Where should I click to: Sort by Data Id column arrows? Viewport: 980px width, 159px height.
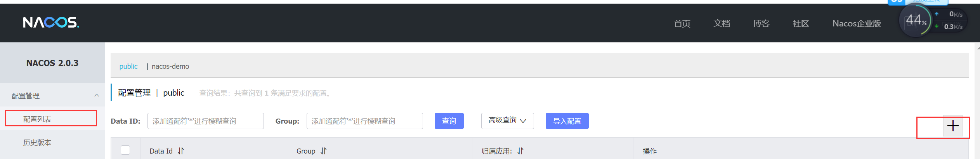[x=181, y=151]
